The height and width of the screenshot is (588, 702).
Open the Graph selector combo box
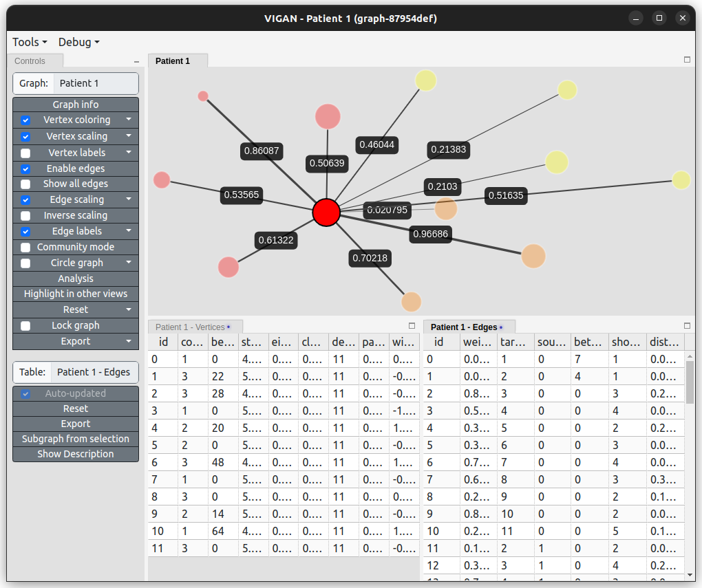coord(95,83)
